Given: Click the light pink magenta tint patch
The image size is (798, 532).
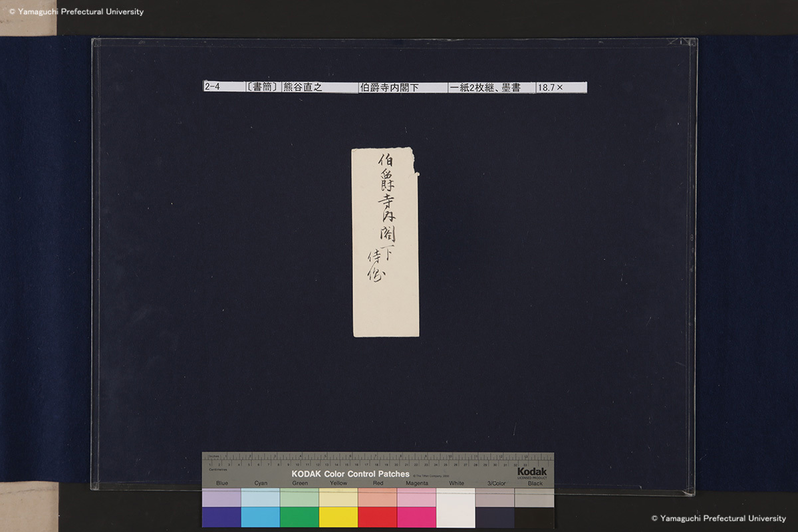Looking at the screenshot, I should tap(416, 497).
